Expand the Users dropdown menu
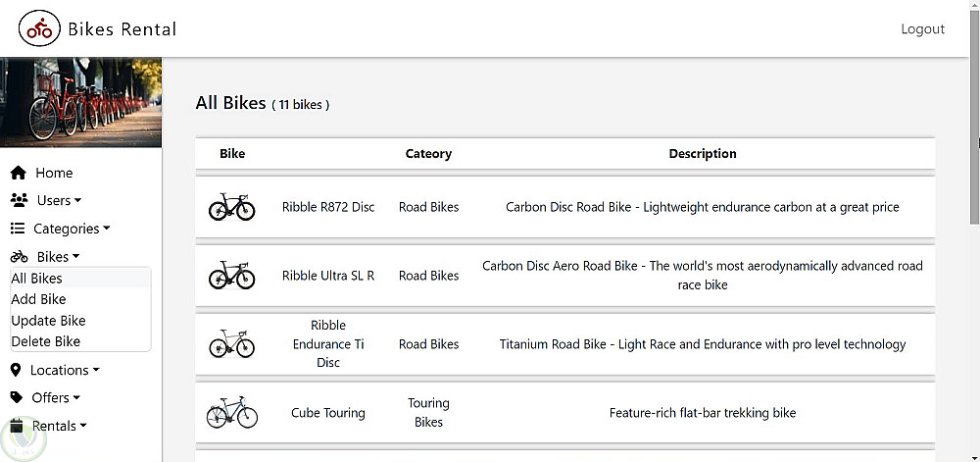980x462 pixels. click(x=59, y=200)
